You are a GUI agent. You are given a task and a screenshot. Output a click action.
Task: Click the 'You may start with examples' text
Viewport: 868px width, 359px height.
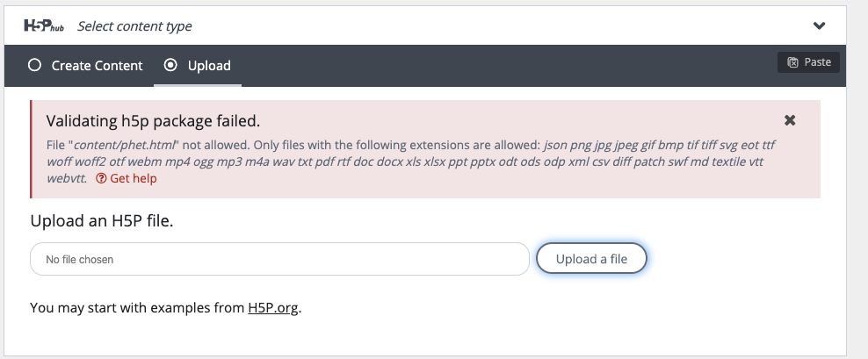click(137, 307)
